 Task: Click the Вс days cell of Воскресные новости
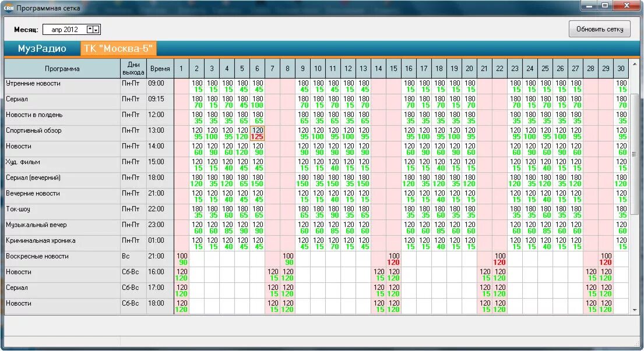pyautogui.click(x=133, y=259)
